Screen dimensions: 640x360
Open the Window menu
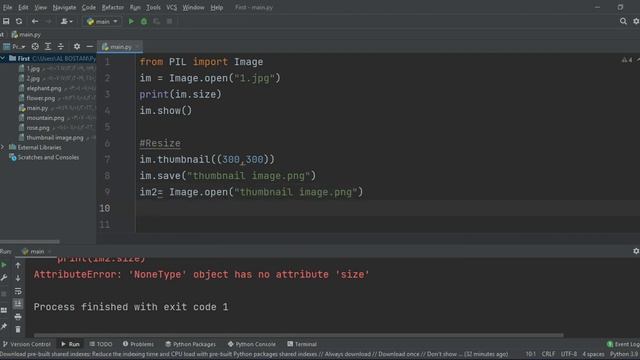coord(193,7)
